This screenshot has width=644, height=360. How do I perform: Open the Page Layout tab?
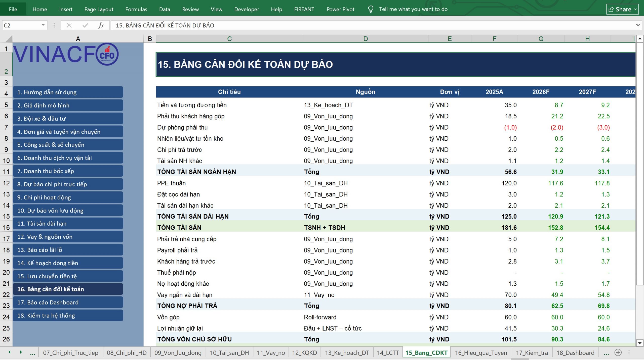pyautogui.click(x=99, y=9)
